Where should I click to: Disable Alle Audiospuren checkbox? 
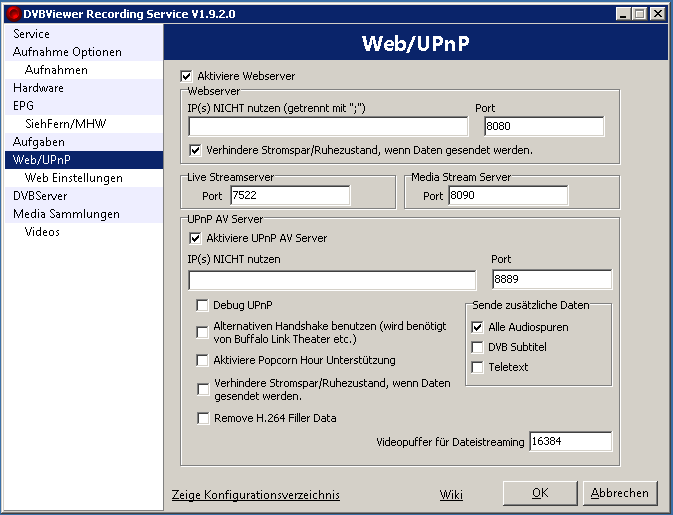tap(477, 327)
